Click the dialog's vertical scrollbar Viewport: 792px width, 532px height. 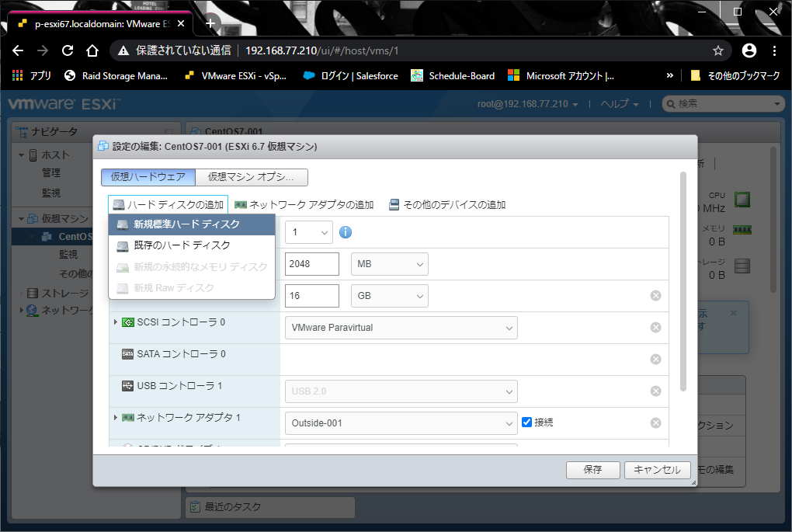pos(683,281)
